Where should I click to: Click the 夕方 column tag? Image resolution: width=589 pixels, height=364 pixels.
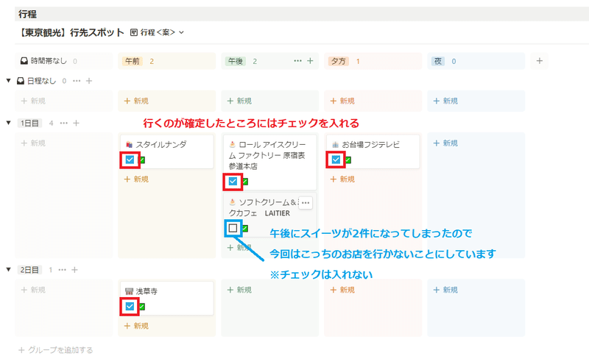[x=339, y=61]
